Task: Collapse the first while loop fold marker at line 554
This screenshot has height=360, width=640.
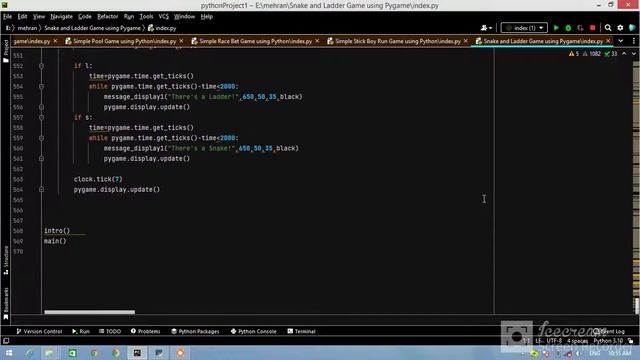Action: (41, 87)
